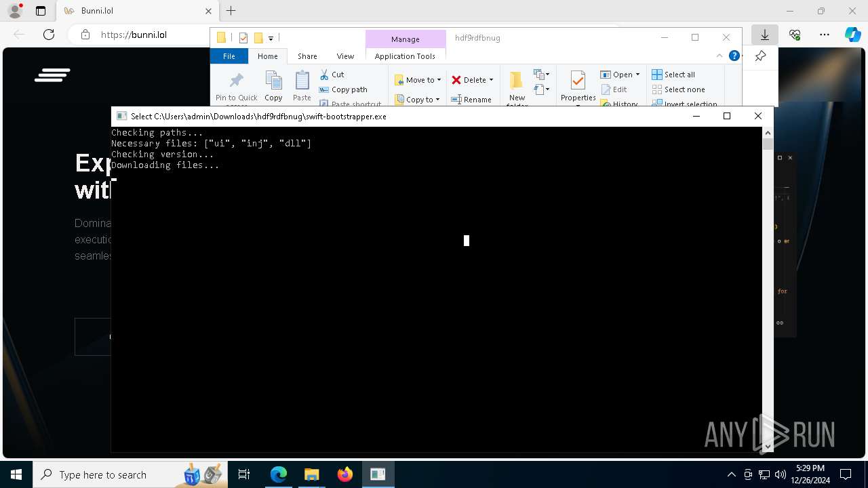Open the network icon in system tray
Viewport: 868px width, 488px height.
[x=764, y=474]
